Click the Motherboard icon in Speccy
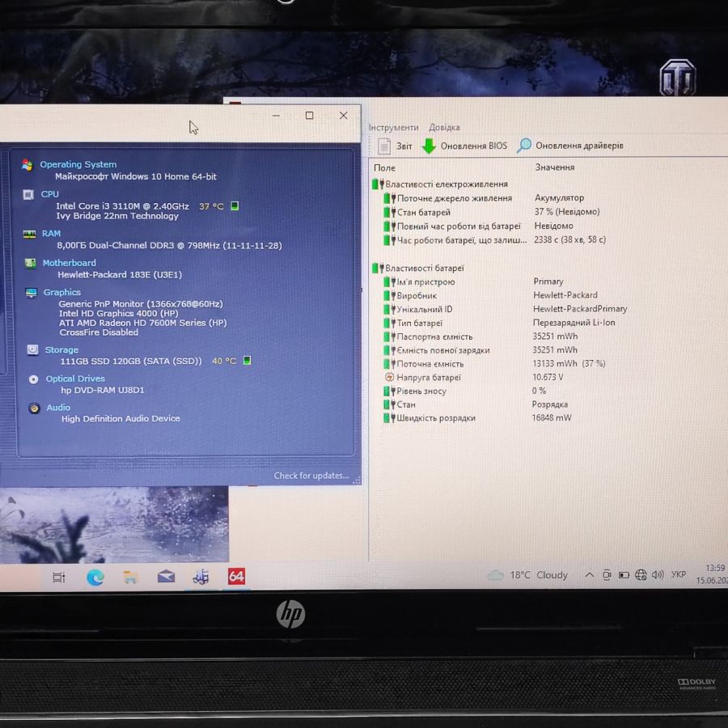The height and width of the screenshot is (728, 728). (x=30, y=263)
